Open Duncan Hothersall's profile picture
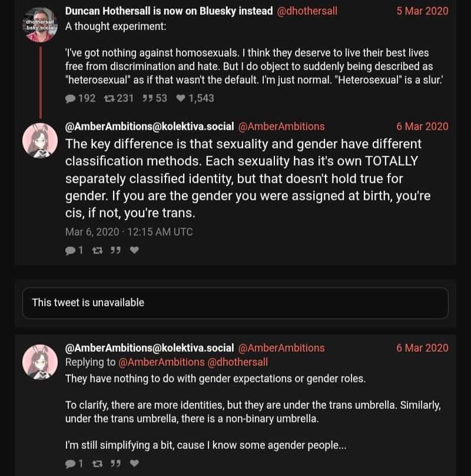Viewport: 471px width, 476px height. (40, 25)
